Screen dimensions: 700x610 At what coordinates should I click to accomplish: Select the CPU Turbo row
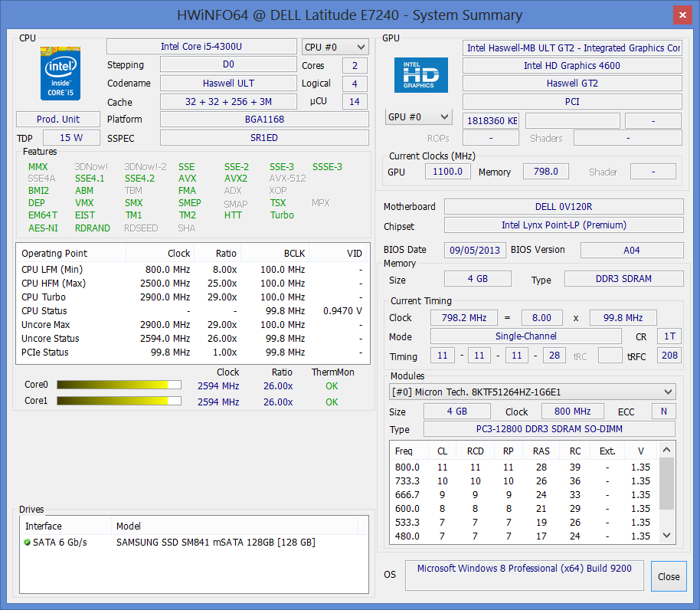[x=192, y=297]
